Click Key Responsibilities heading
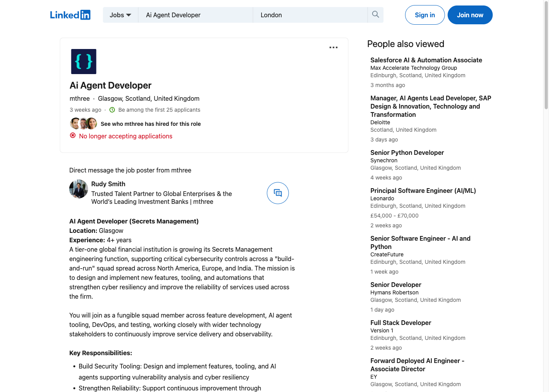This screenshot has width=549, height=392. point(101,353)
